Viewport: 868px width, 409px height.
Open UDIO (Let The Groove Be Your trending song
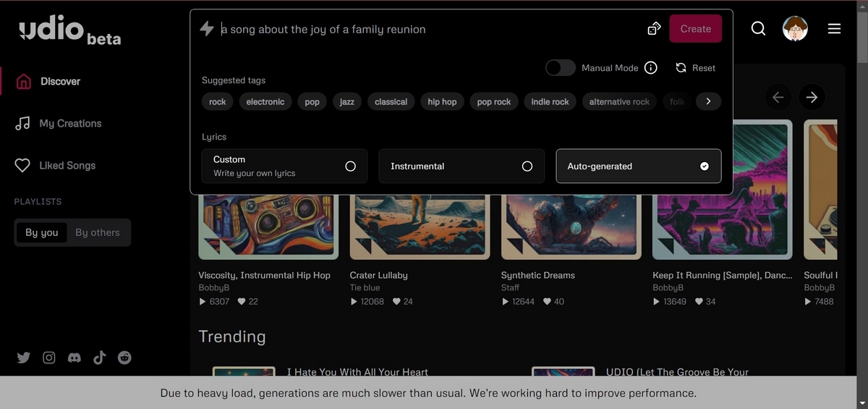point(677,371)
